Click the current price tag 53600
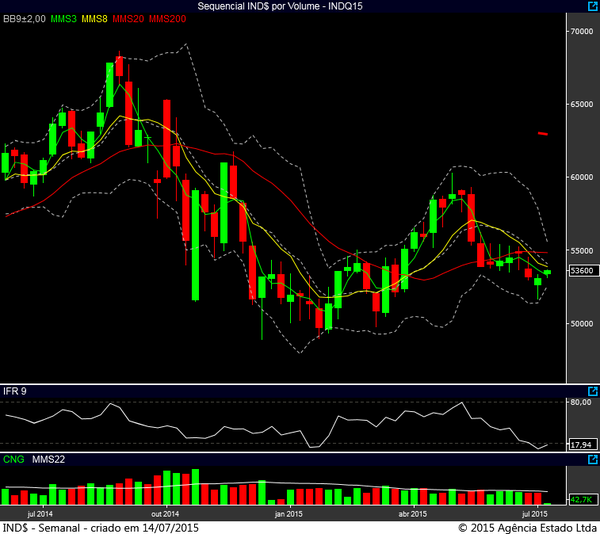 pos(581,271)
